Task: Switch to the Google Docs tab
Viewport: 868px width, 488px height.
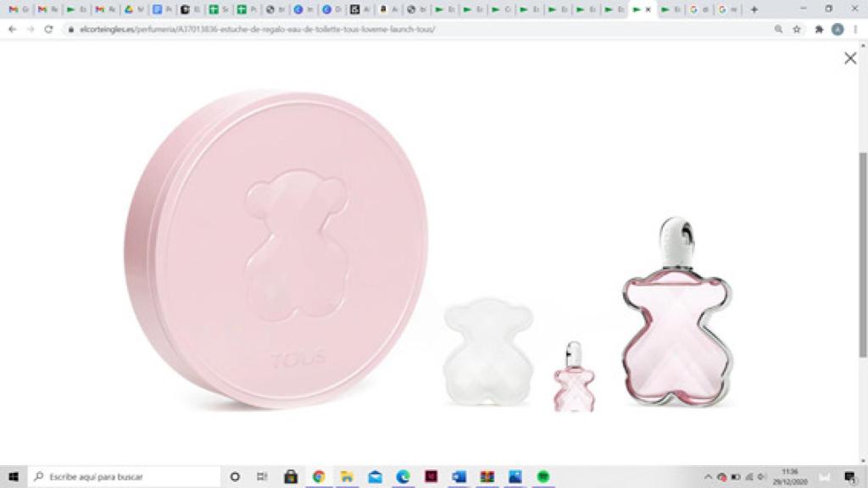Action: pos(162,9)
